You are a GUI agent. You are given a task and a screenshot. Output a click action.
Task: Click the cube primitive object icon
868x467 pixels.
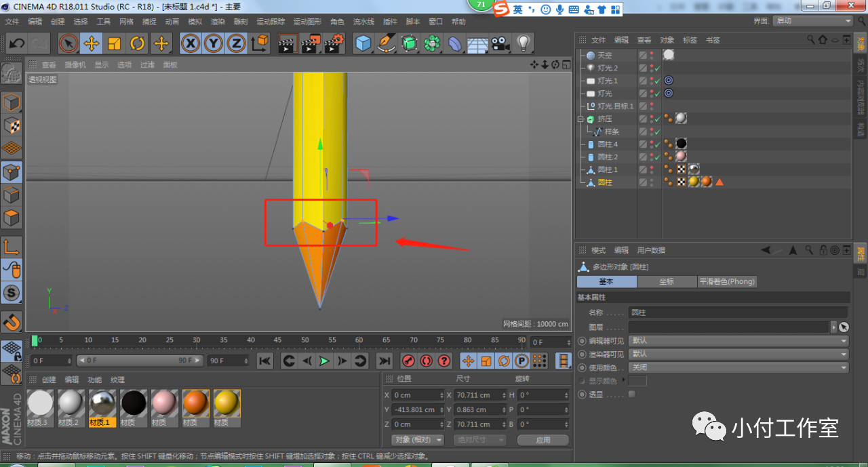[x=364, y=44]
